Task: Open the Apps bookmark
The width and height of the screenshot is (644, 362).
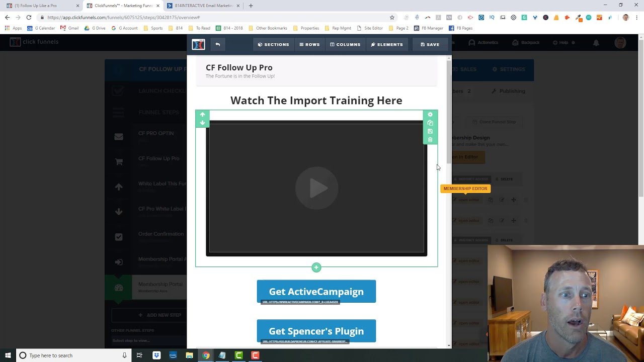Action: coord(14,28)
